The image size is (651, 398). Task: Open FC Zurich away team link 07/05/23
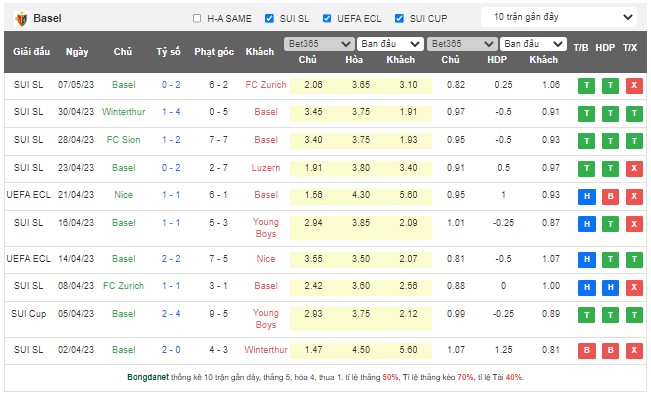(266, 85)
